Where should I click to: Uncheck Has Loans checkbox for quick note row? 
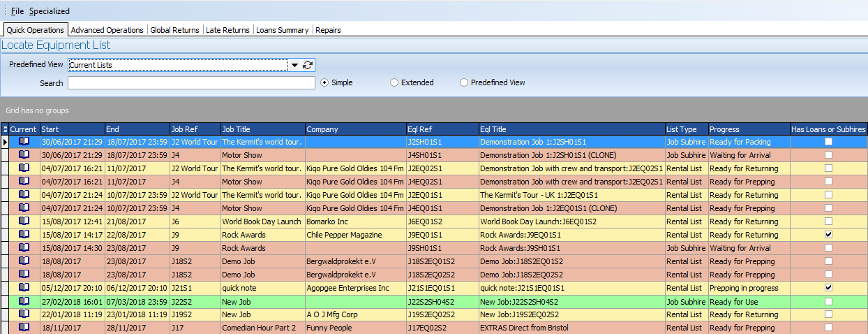pos(828,288)
